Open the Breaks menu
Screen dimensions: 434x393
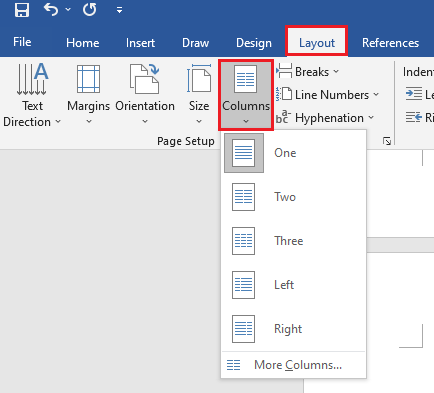tap(307, 72)
